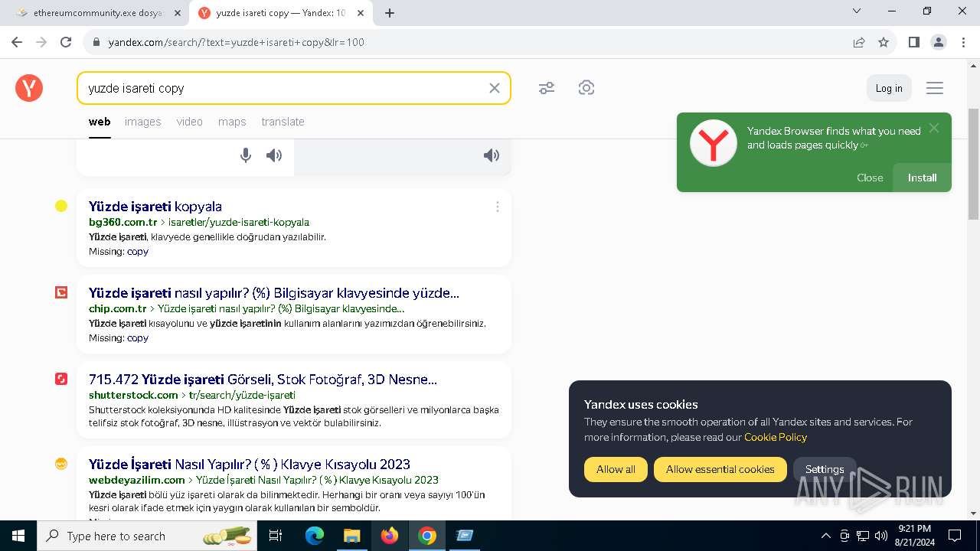The height and width of the screenshot is (551, 980).
Task: Open the Chrome profile icon
Action: tap(939, 42)
